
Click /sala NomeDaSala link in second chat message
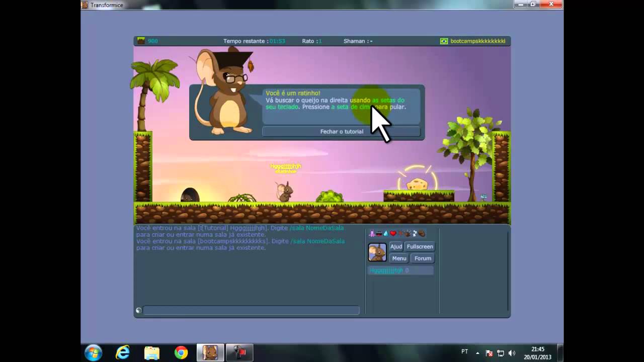pos(317,241)
